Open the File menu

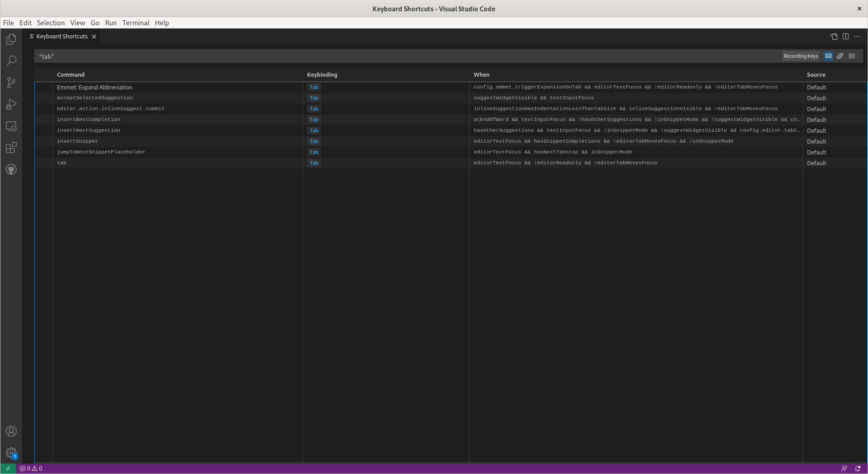(9, 23)
